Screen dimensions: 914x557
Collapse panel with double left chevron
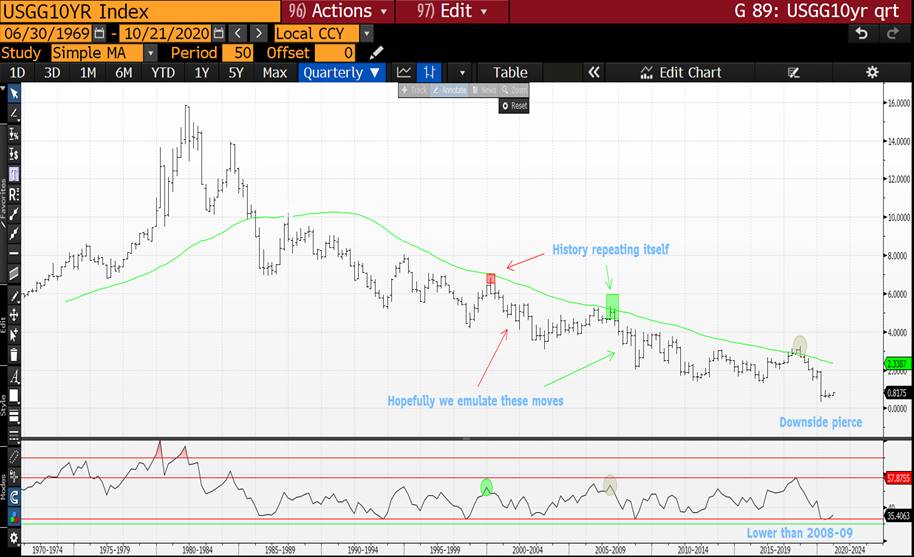click(593, 72)
